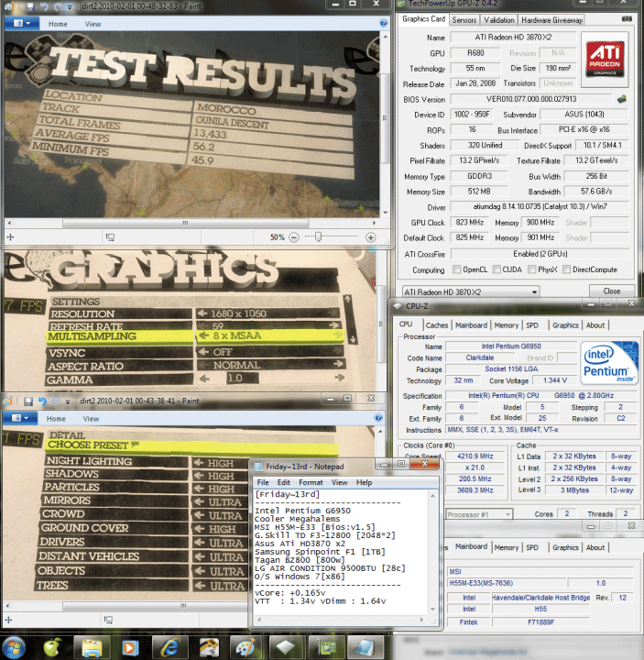Image resolution: width=644 pixels, height=660 pixels.
Task: Open Paint help icon in lower Paint window
Action: [378, 418]
